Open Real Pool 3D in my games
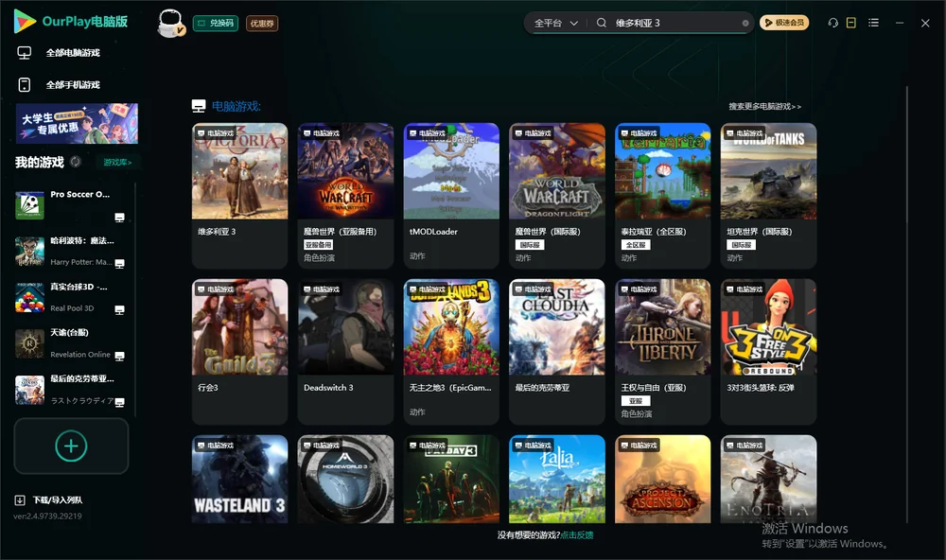Image resolution: width=946 pixels, height=560 pixels. pyautogui.click(x=71, y=297)
